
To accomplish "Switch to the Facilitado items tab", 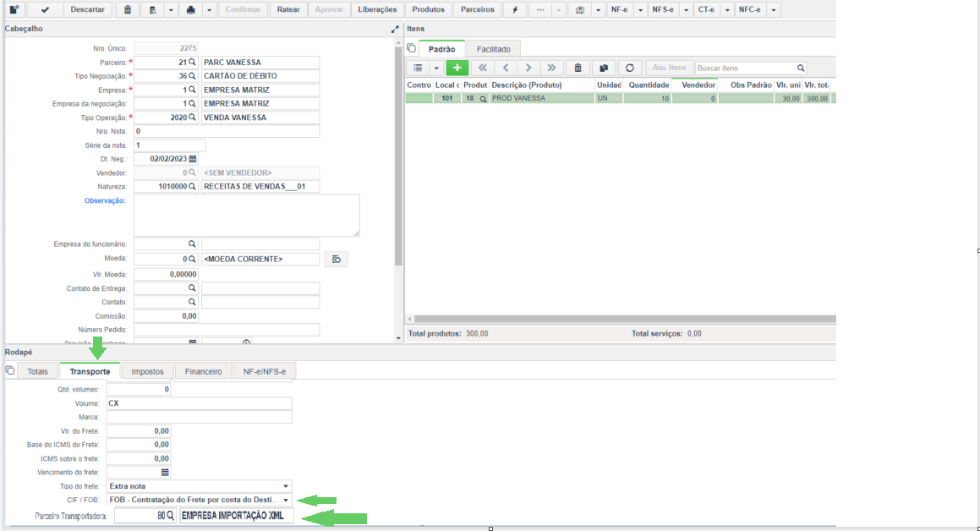I will (493, 49).
